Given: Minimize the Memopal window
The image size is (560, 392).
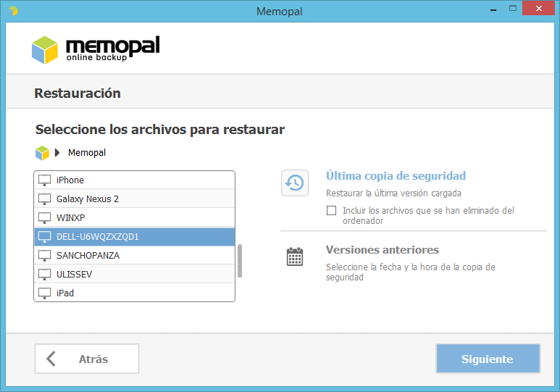Looking at the screenshot, I should coord(493,9).
